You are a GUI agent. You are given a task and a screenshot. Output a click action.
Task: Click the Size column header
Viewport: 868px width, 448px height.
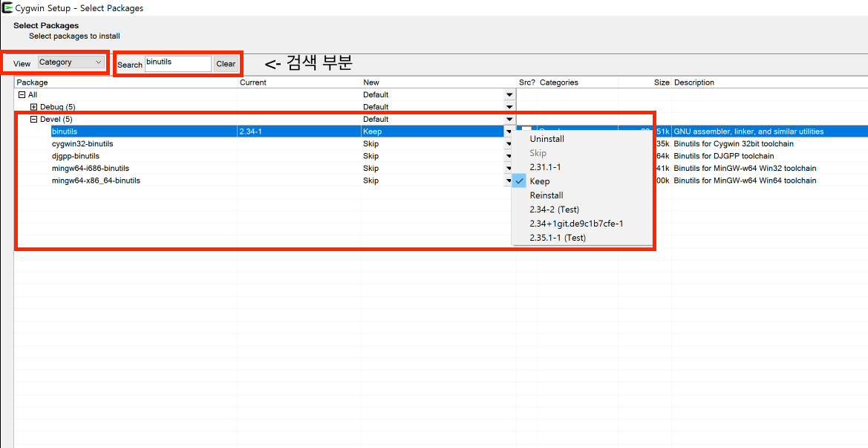(645, 82)
